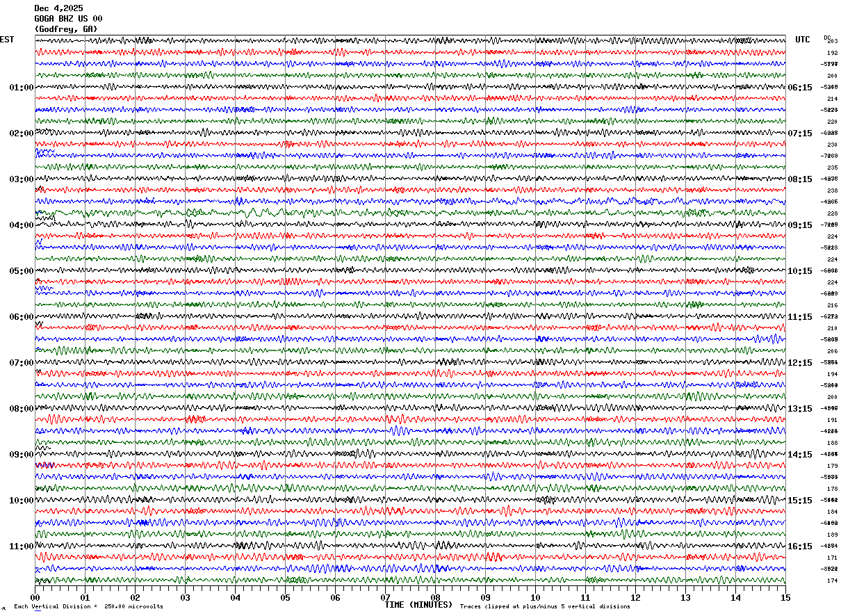Click the '11:15' UTC time label
841x616 pixels.
click(x=800, y=317)
